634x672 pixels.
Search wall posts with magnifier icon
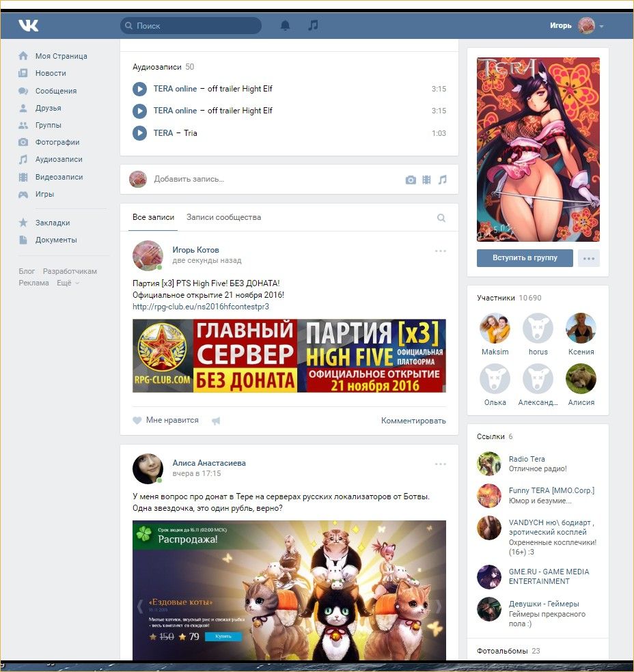[441, 218]
